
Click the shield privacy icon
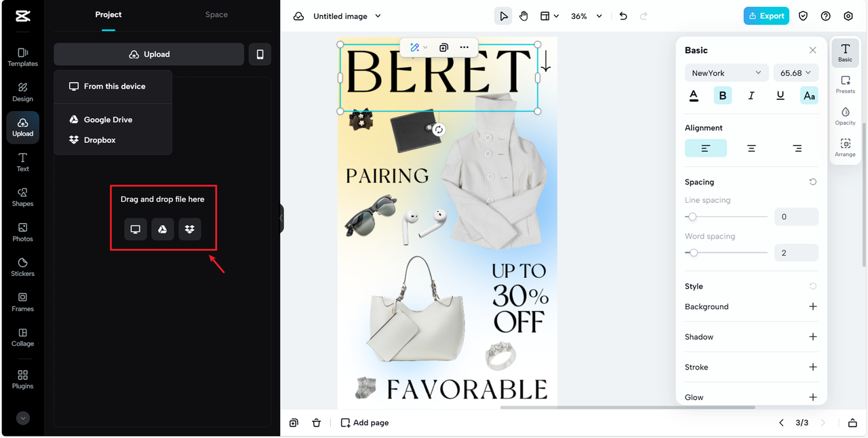(x=803, y=16)
